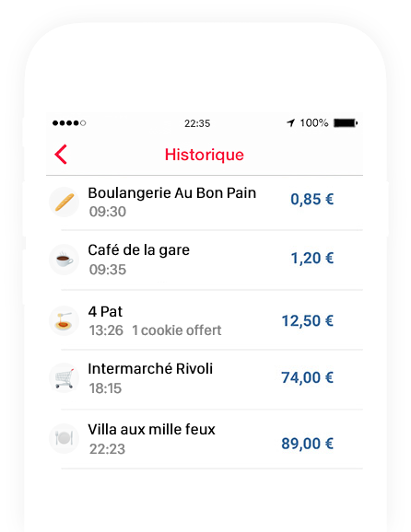Tap the 22:35 clock in status bar
Viewport: 411px width, 532px height.
(x=197, y=123)
